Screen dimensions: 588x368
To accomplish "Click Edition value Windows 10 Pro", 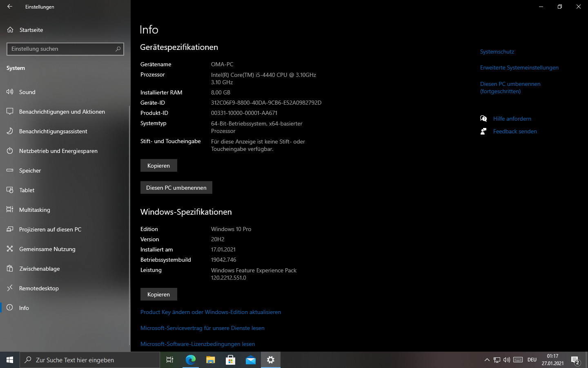I will (x=231, y=229).
